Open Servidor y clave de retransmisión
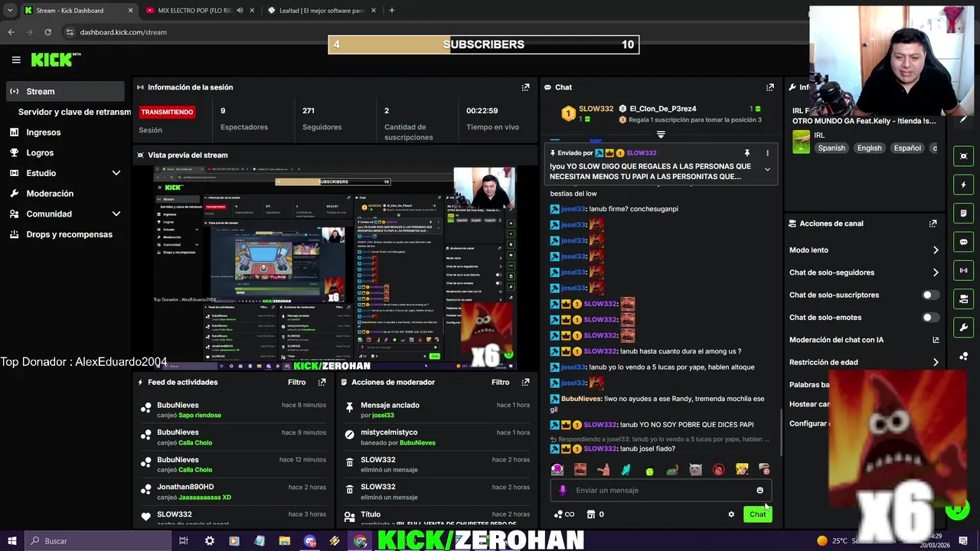The width and height of the screenshot is (980, 551). [74, 112]
